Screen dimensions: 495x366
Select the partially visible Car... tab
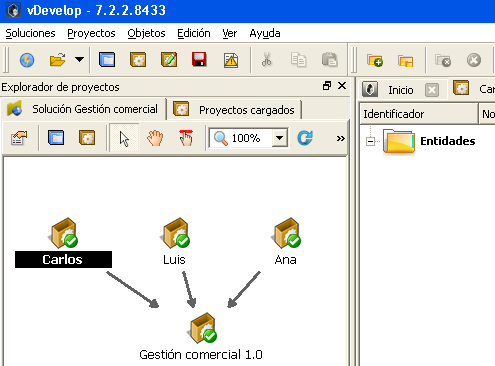pyautogui.click(x=473, y=89)
